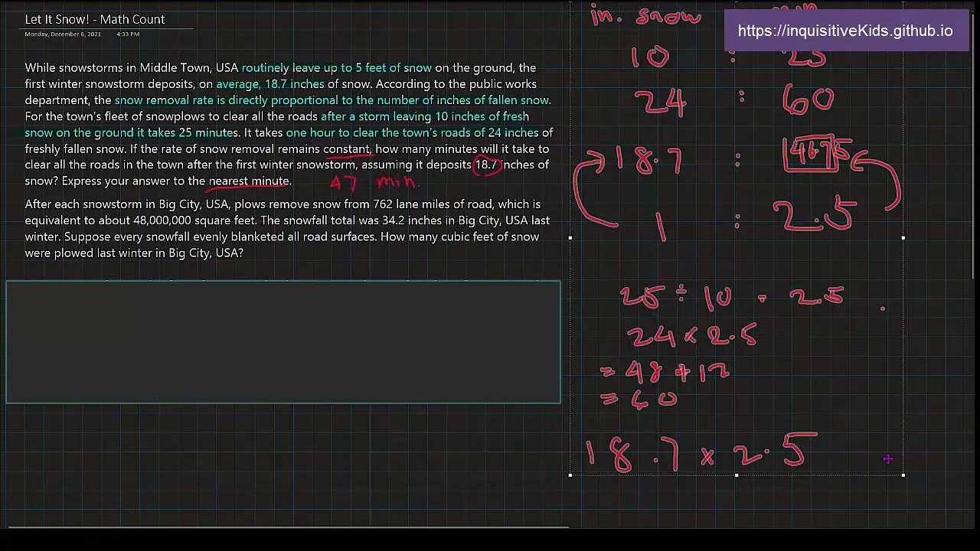Click the text "48,000,000 square feet"
Image resolution: width=980 pixels, height=551 pixels.
195,220
